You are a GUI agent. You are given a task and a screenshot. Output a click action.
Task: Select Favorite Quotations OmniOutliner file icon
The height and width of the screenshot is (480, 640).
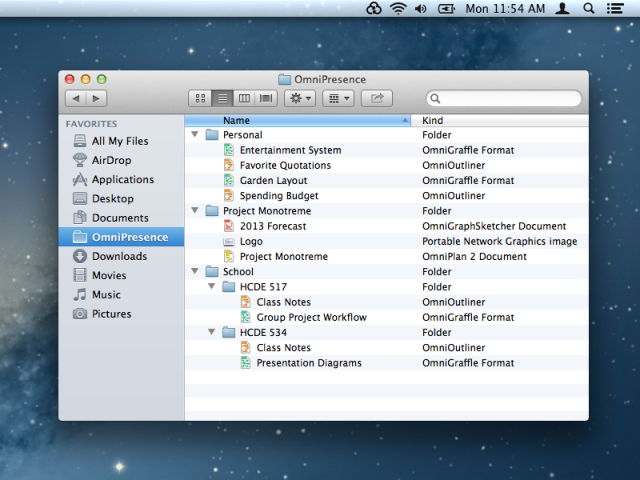tap(229, 165)
